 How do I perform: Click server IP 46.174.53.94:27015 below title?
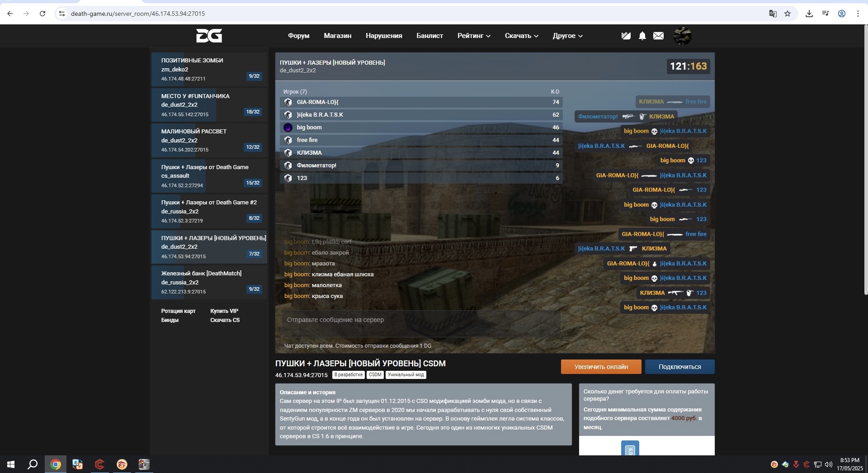(x=301, y=375)
